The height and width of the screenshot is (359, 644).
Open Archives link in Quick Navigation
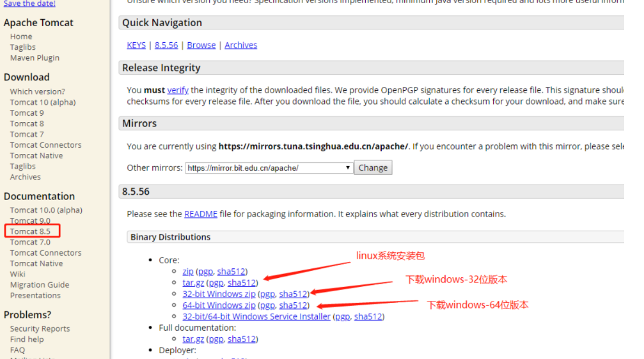(x=240, y=45)
